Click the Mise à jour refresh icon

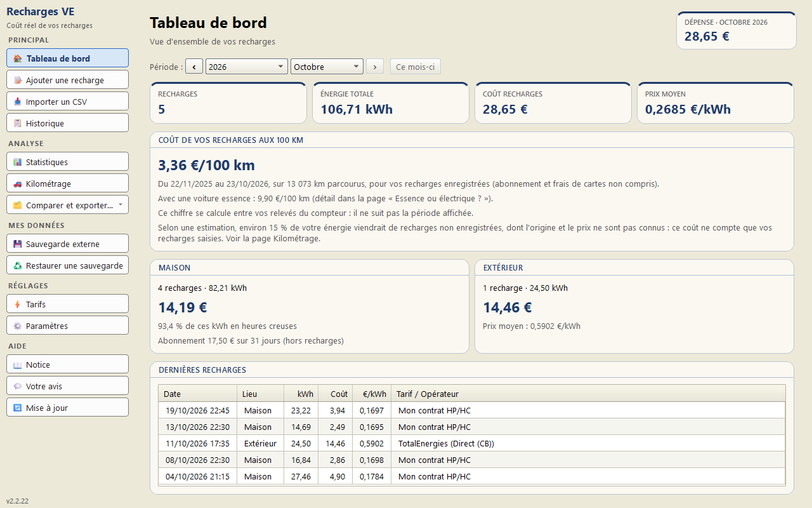tap(18, 408)
